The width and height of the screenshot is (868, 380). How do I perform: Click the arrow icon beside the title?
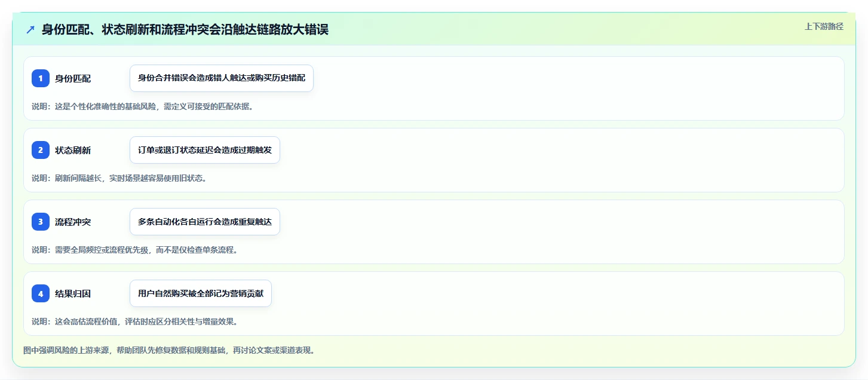point(30,29)
